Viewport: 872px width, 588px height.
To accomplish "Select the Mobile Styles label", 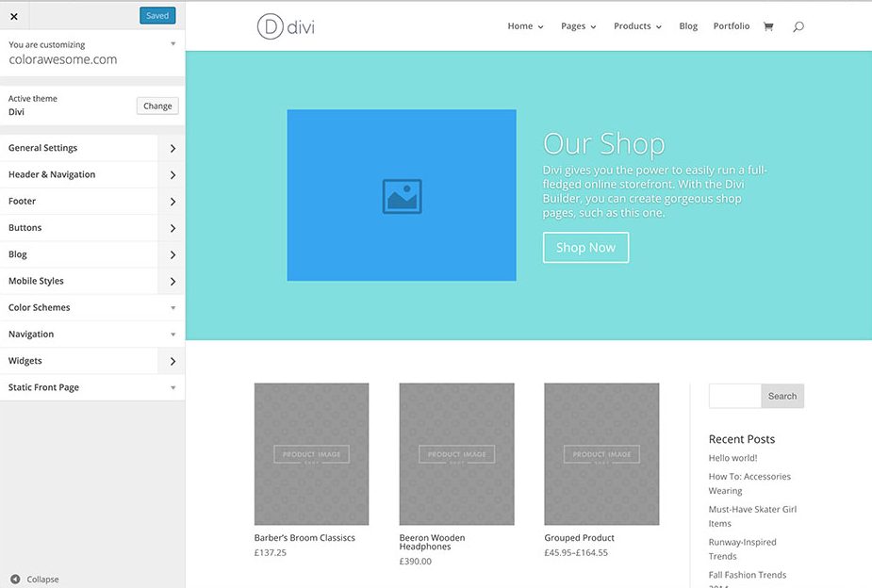I will pos(36,281).
